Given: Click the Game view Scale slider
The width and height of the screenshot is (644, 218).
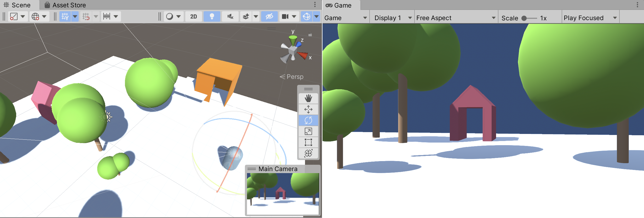Looking at the screenshot, I should (529, 18).
